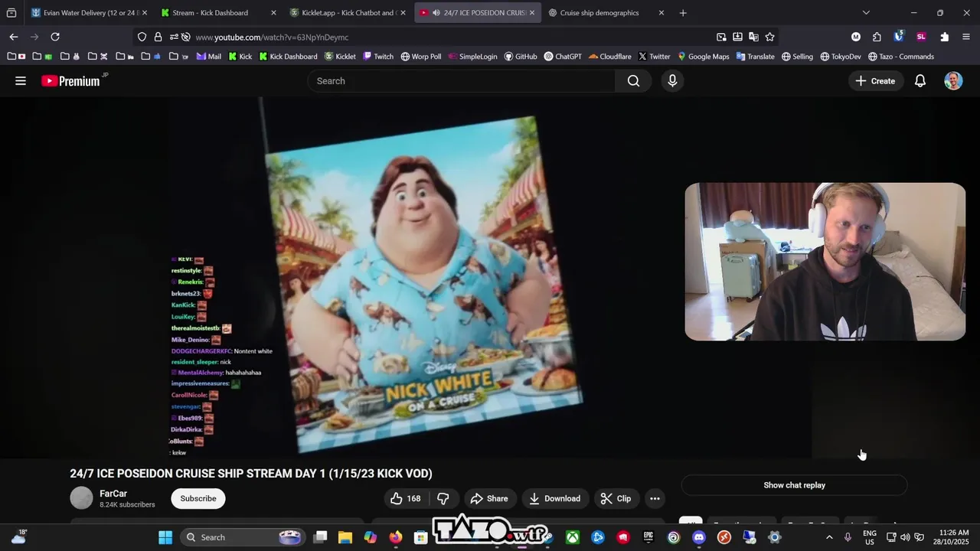980x551 pixels.
Task: Click the site padlock icon
Action: pos(158,37)
